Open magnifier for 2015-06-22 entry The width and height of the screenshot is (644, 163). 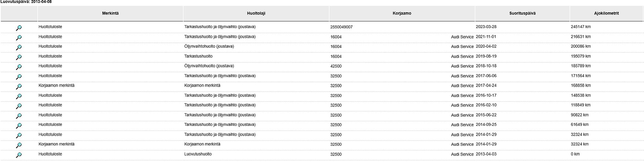[19, 116]
